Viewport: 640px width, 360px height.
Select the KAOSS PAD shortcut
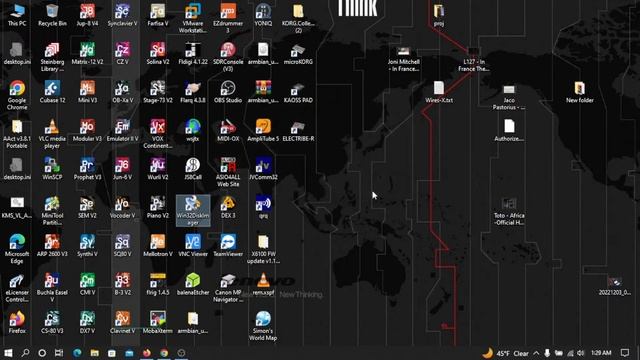tap(298, 92)
